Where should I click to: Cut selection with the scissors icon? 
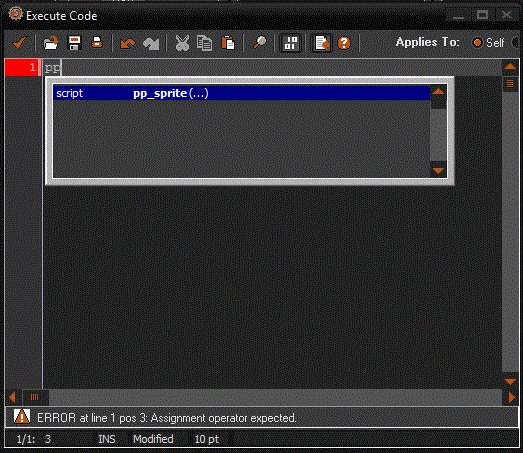click(182, 43)
